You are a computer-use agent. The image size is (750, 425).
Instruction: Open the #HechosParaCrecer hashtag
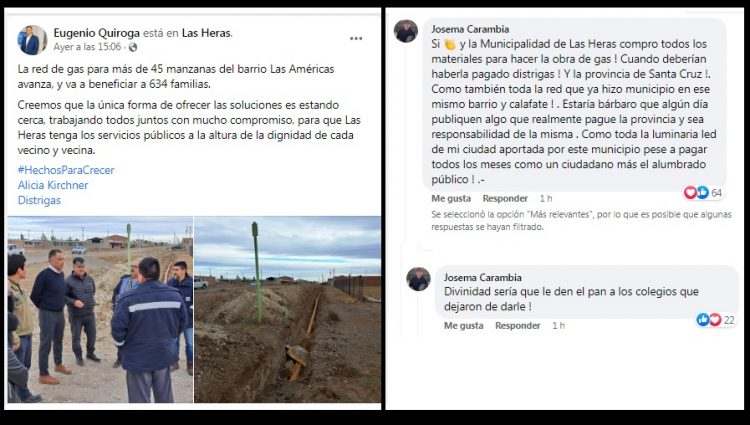66,170
